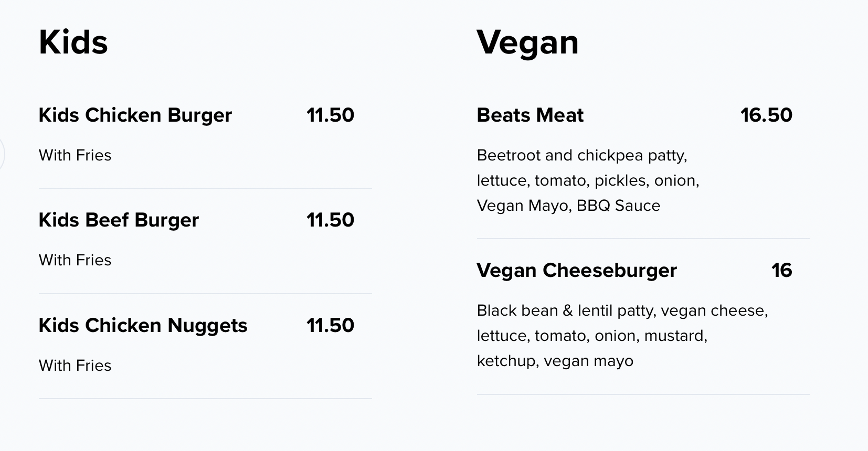Select the Kids Chicken Burger item title
This screenshot has height=451, width=868.
pos(135,115)
